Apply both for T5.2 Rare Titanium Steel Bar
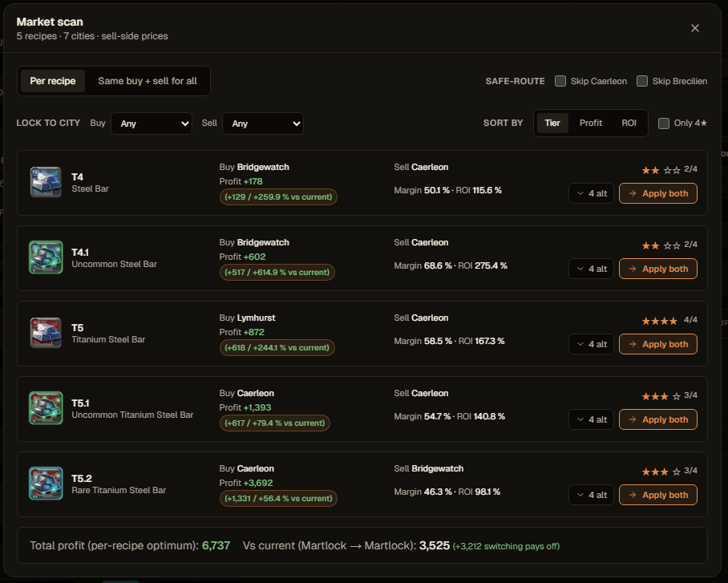 [658, 495]
